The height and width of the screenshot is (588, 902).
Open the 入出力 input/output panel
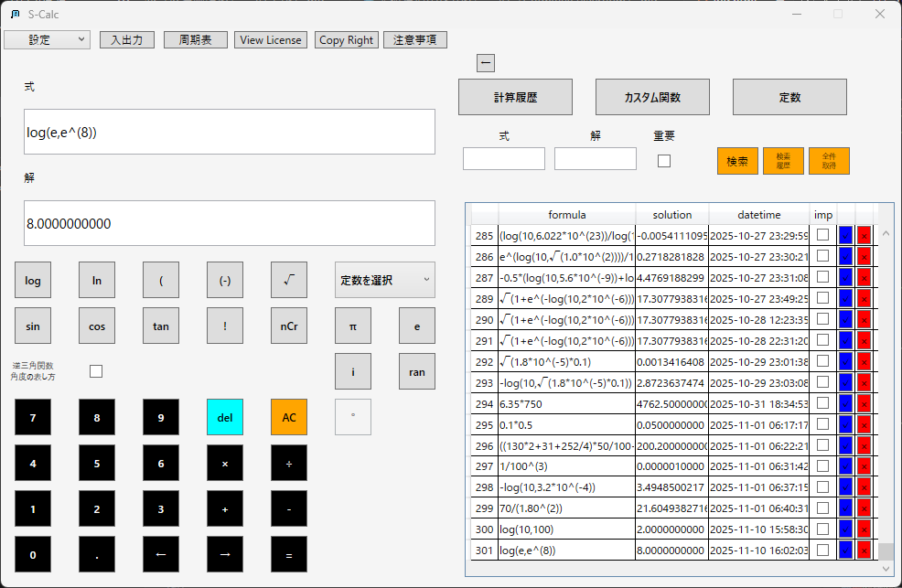(126, 39)
